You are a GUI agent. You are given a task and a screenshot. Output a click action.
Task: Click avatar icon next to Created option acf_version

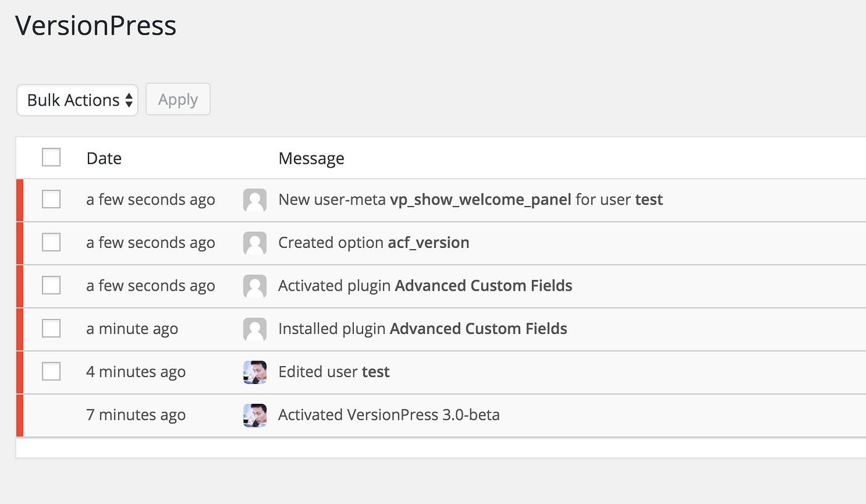(x=255, y=243)
